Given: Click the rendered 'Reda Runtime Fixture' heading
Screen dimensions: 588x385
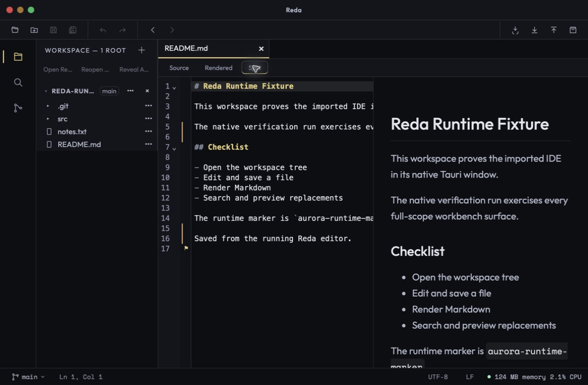Looking at the screenshot, I should [x=469, y=124].
